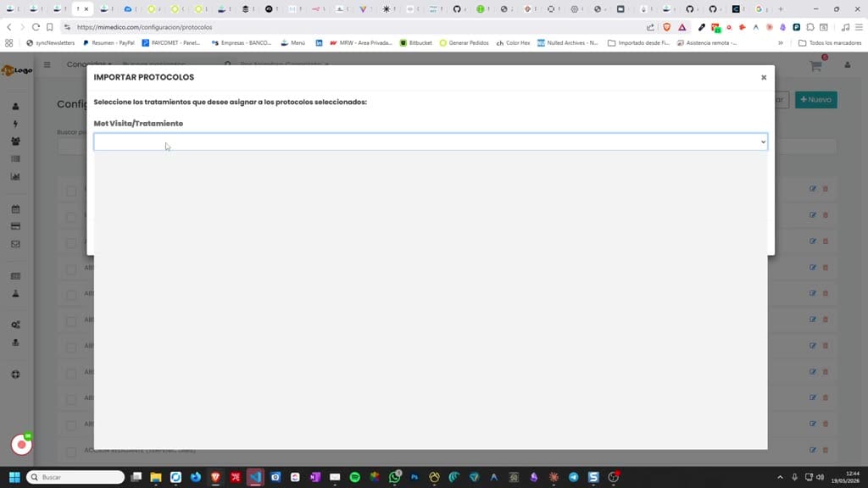Go back in browser history

pos(8,27)
